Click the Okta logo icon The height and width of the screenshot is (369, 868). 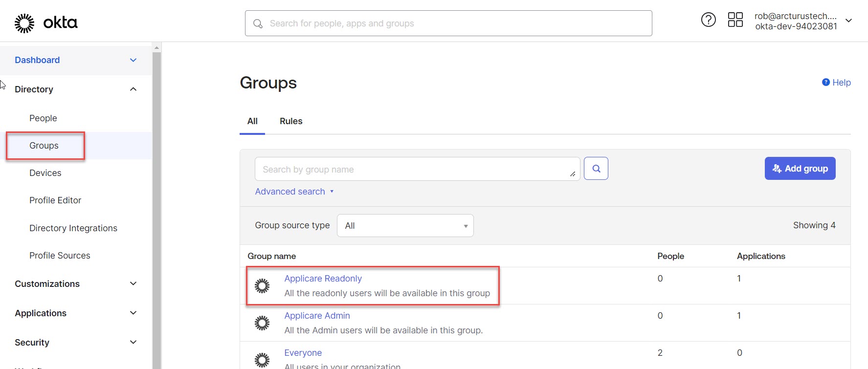(24, 23)
